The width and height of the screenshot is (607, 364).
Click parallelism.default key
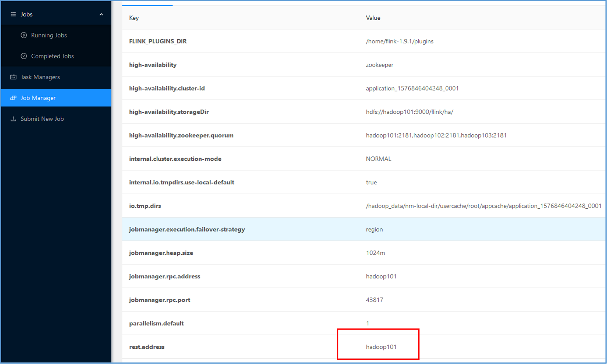click(156, 323)
